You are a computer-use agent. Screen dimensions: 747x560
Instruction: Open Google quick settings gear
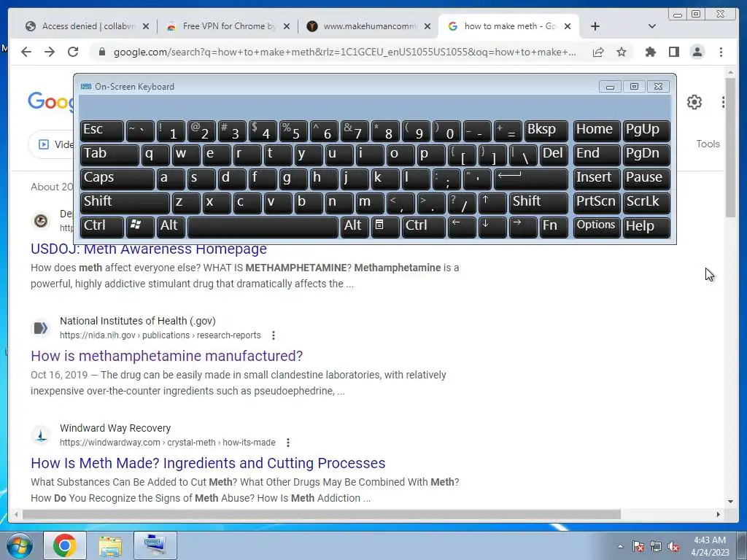click(694, 102)
